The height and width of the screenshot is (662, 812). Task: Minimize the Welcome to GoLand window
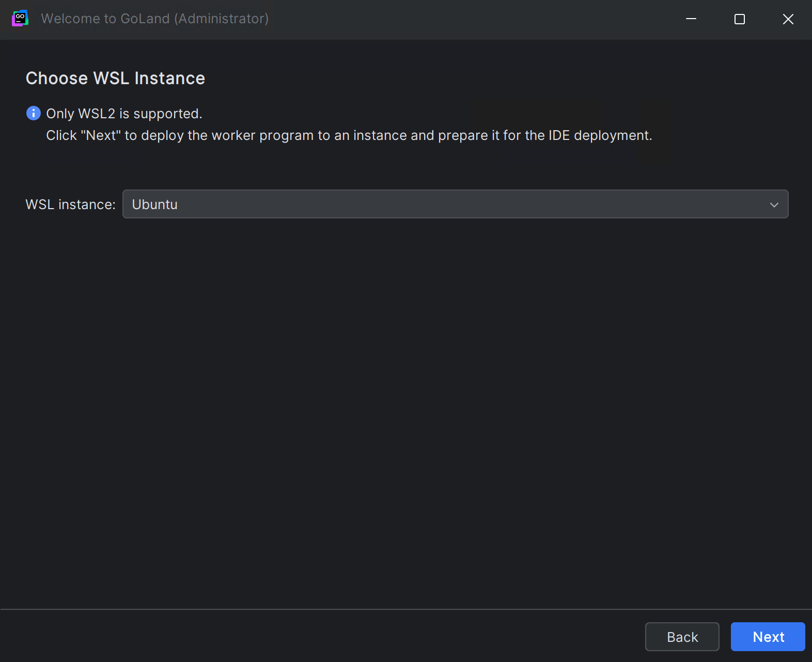[x=691, y=19]
